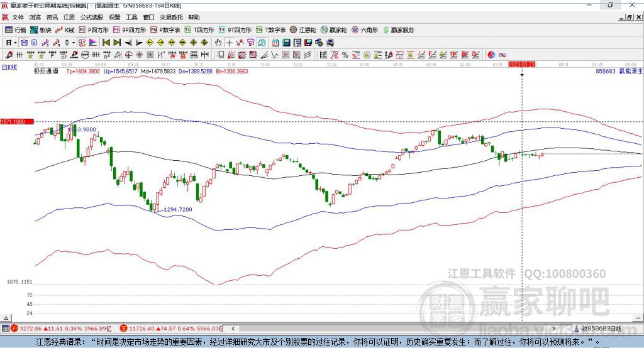Launch the 江恩轮 tool
This screenshot has height=348, width=644.
tap(303, 30)
